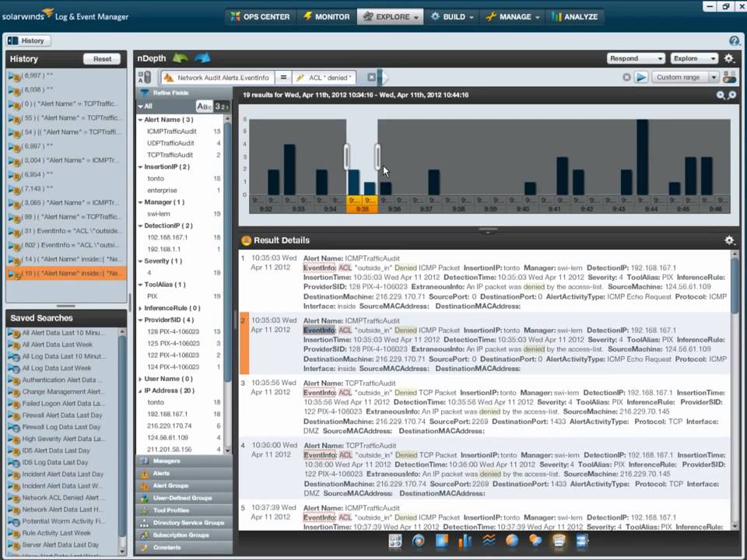Open the Tool Profiles section

[x=184, y=510]
